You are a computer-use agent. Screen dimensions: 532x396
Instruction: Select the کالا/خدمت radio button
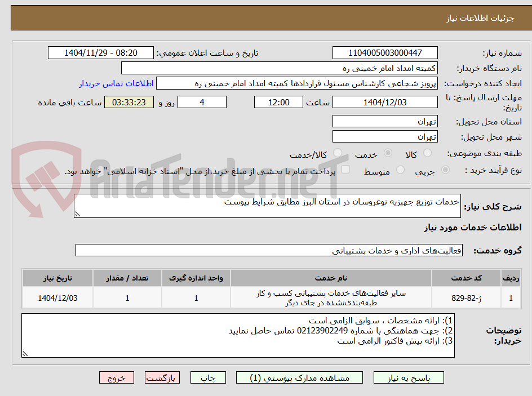tap(338, 153)
